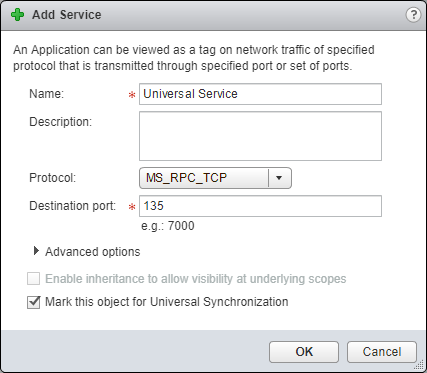427x373 pixels.
Task: Click the red asterisk beside Name field
Action: click(132, 95)
